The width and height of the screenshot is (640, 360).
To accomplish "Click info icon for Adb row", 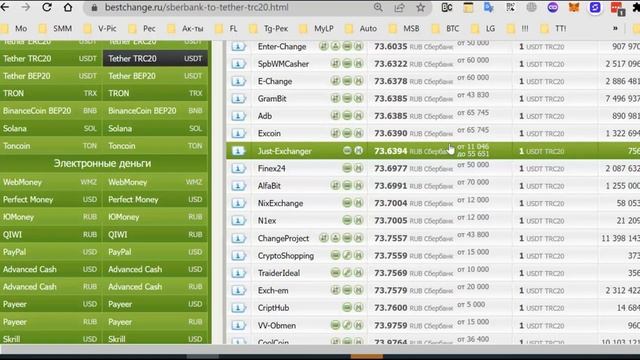I will [x=238, y=116].
